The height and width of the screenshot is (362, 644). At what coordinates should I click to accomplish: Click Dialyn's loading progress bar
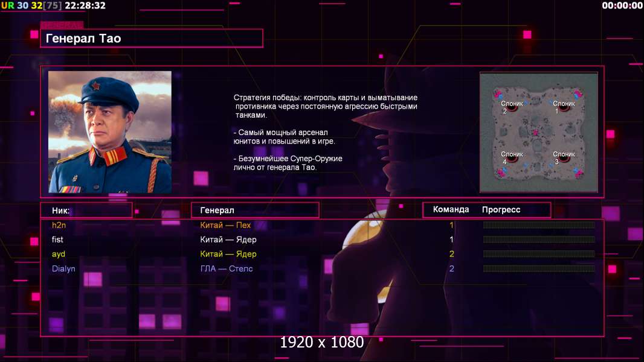point(539,268)
